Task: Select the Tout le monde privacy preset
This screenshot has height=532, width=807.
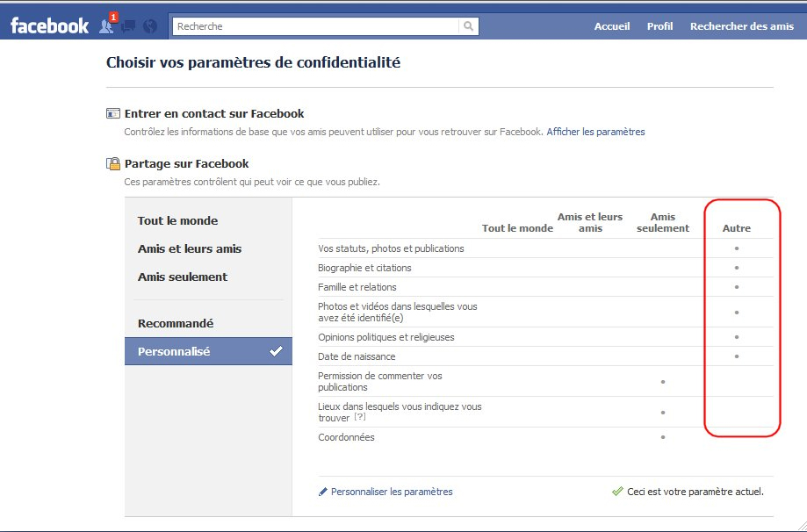Action: click(177, 220)
